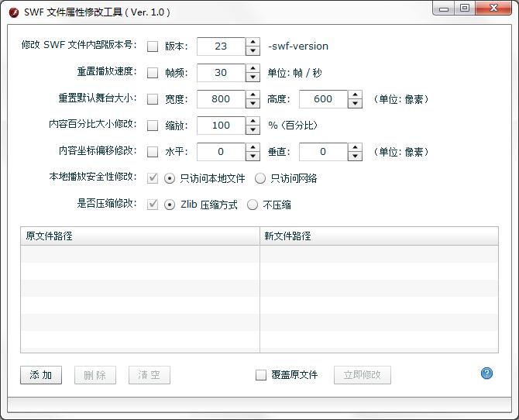The height and width of the screenshot is (420, 519).
Task: Enable the 水平 coordinate offset checkbox
Action: point(153,151)
